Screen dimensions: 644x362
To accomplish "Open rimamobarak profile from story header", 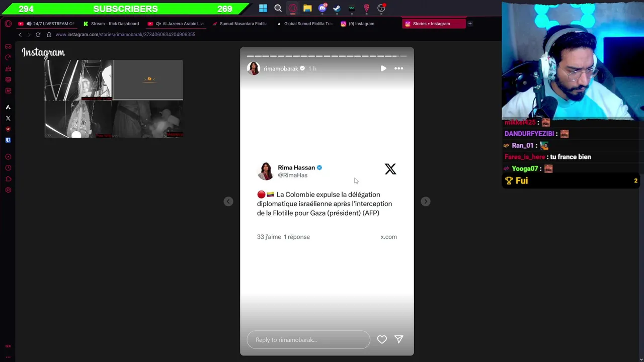I will pos(281,68).
